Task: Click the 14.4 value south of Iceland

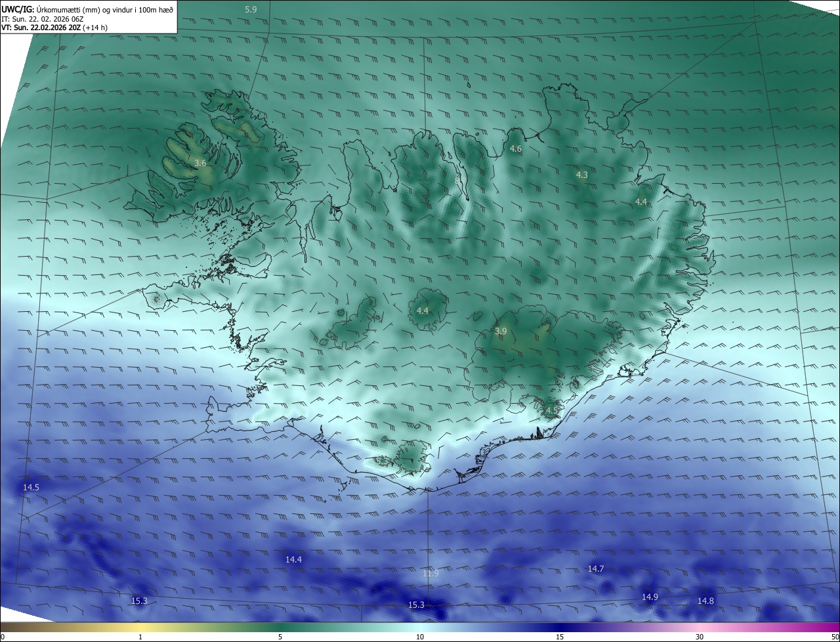Action: [x=293, y=559]
